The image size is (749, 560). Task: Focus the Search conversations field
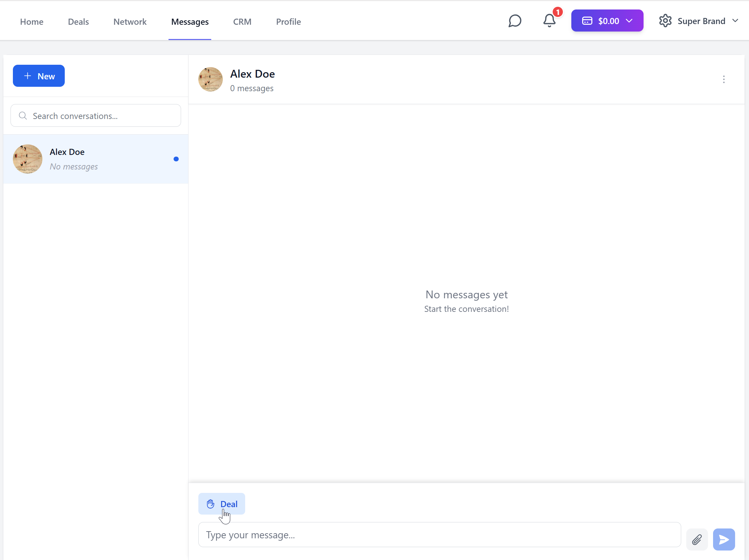[x=96, y=116]
